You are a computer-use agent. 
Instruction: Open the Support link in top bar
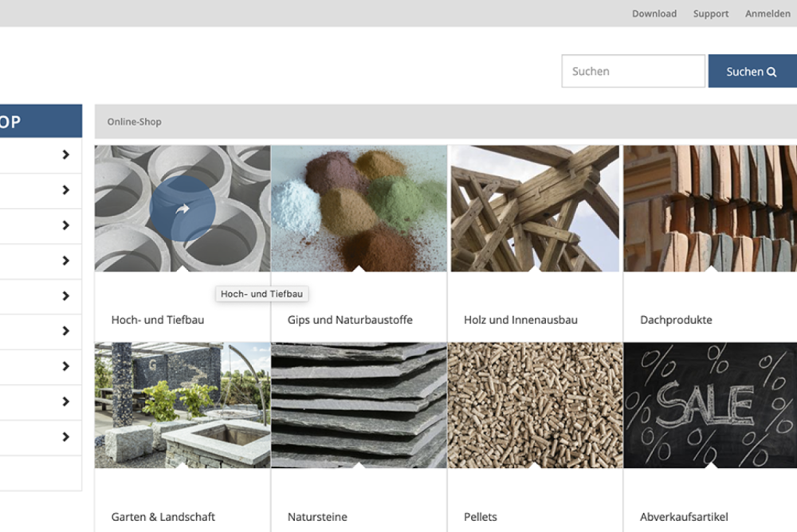(x=710, y=14)
